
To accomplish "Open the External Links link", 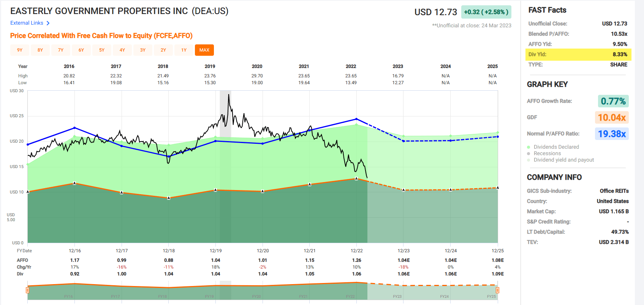I will (27, 23).
